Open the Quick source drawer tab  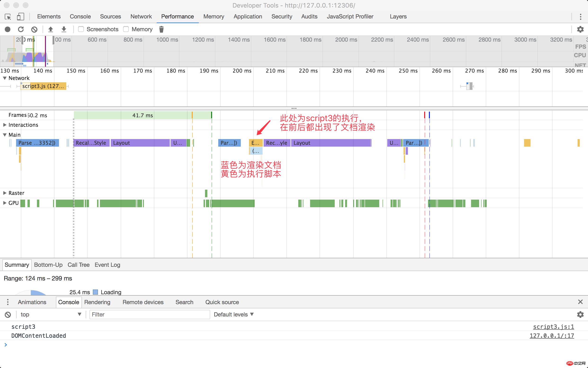pyautogui.click(x=222, y=302)
